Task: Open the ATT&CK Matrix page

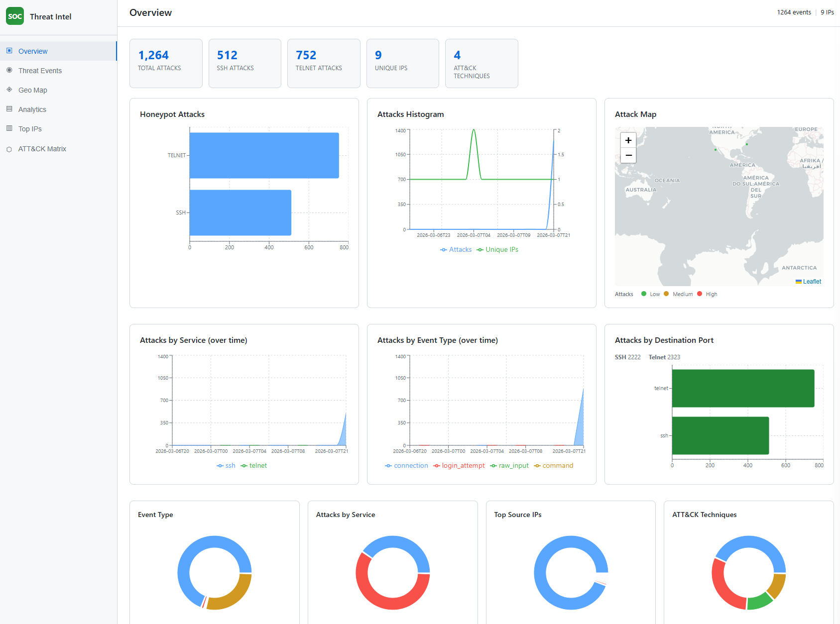Action: (42, 149)
